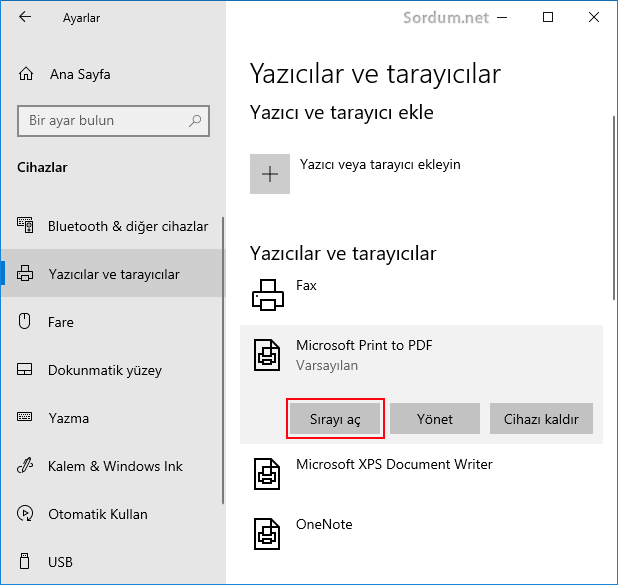The image size is (618, 585).
Task: Select the Fax printer icon
Action: click(x=268, y=293)
